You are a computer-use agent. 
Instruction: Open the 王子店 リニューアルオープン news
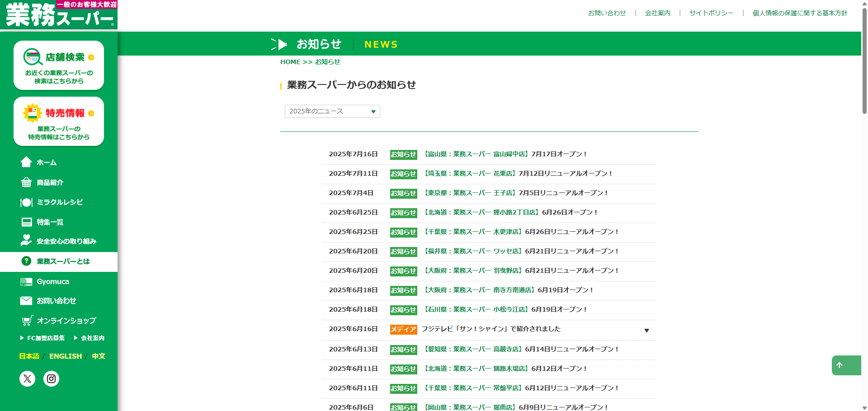(x=515, y=193)
